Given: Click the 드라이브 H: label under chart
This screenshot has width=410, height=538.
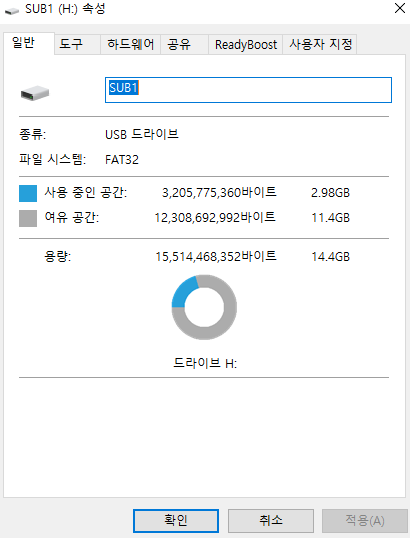Looking at the screenshot, I should (x=205, y=363).
